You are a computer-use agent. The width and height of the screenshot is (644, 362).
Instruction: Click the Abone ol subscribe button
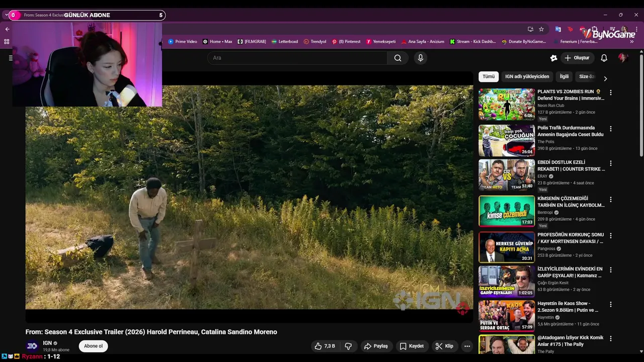[93, 346]
